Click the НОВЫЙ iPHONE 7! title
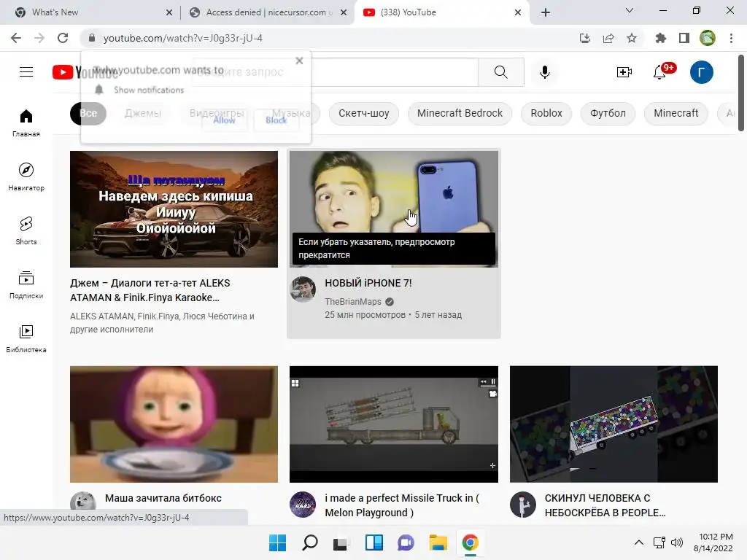The height and width of the screenshot is (560, 747). point(368,283)
